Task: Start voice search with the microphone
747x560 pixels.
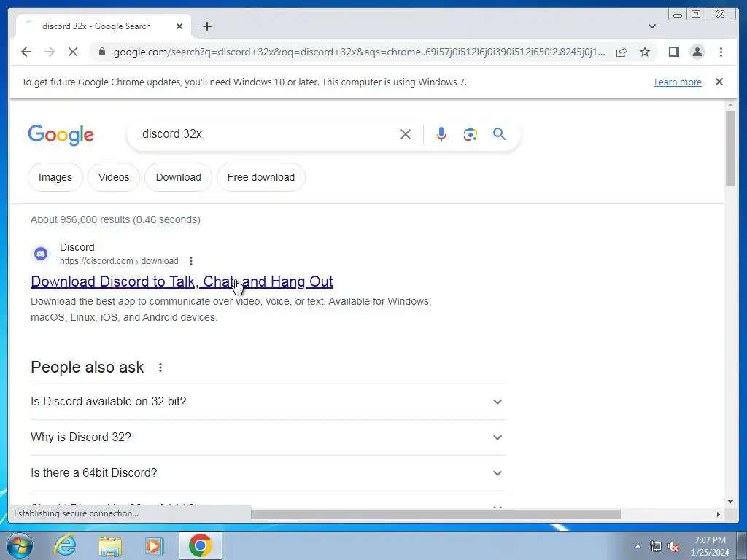Action: (x=441, y=134)
